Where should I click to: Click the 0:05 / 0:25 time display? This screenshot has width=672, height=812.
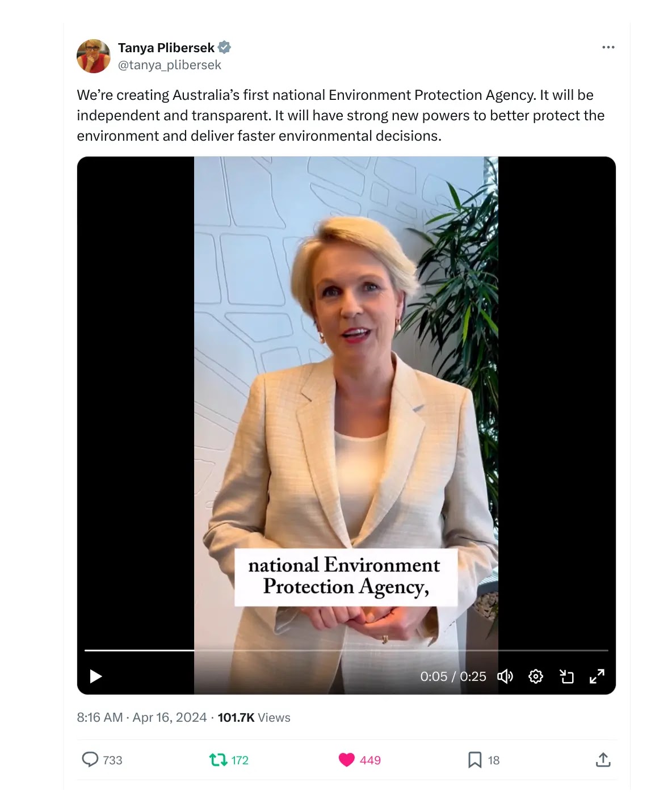453,676
